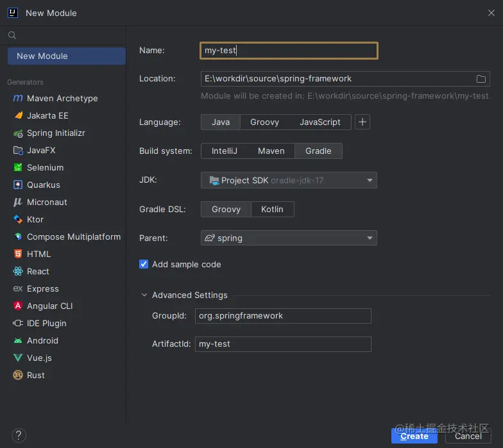Click the IntelliJ IDEA logo icon

[13, 13]
